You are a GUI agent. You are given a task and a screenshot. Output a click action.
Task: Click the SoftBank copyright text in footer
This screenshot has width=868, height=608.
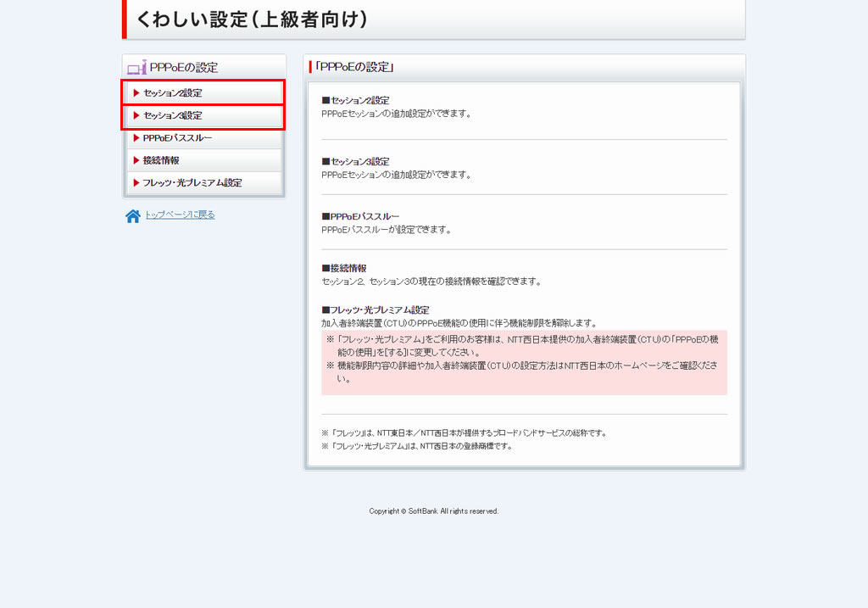click(434, 511)
